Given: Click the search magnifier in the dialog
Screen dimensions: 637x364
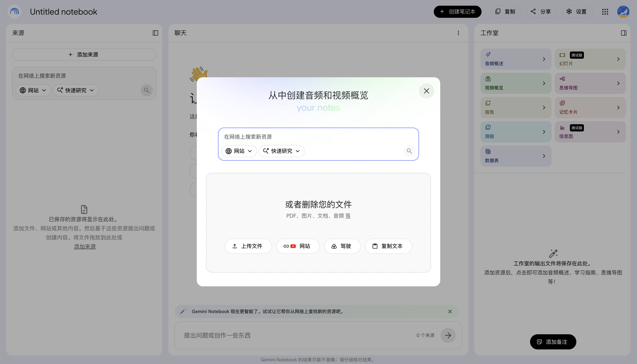Looking at the screenshot, I should click(409, 151).
